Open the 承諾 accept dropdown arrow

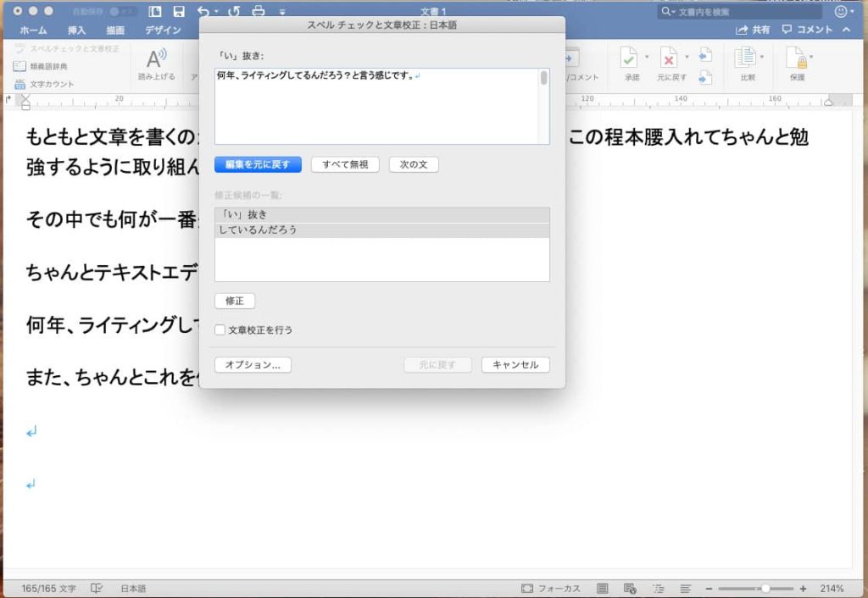(647, 57)
